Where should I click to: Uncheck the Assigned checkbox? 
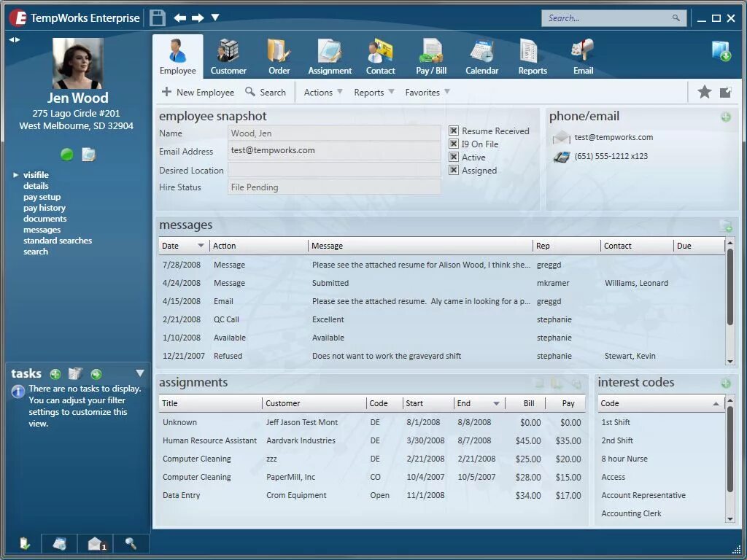tap(454, 170)
